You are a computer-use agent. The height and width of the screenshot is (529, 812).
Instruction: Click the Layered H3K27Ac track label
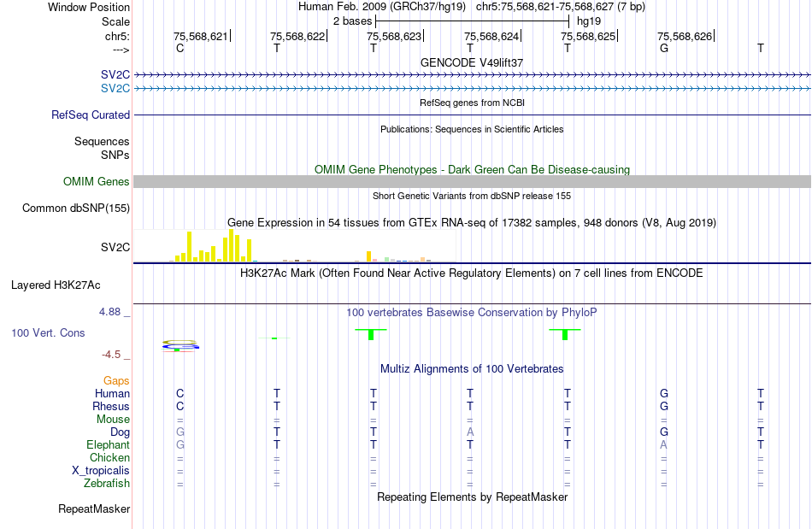point(56,285)
